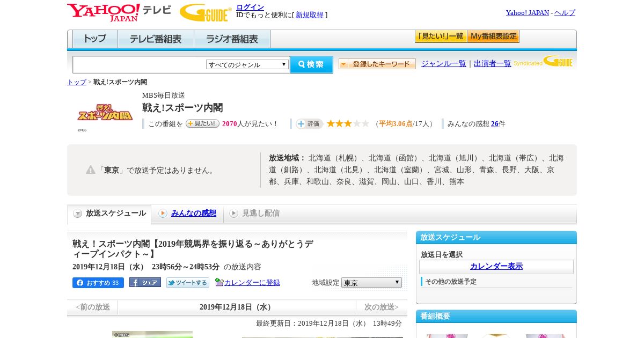Image resolution: width=644 pixels, height=338 pixels.
Task: Click the 放送スケジュール sidebar panel header
Action: (x=496, y=238)
